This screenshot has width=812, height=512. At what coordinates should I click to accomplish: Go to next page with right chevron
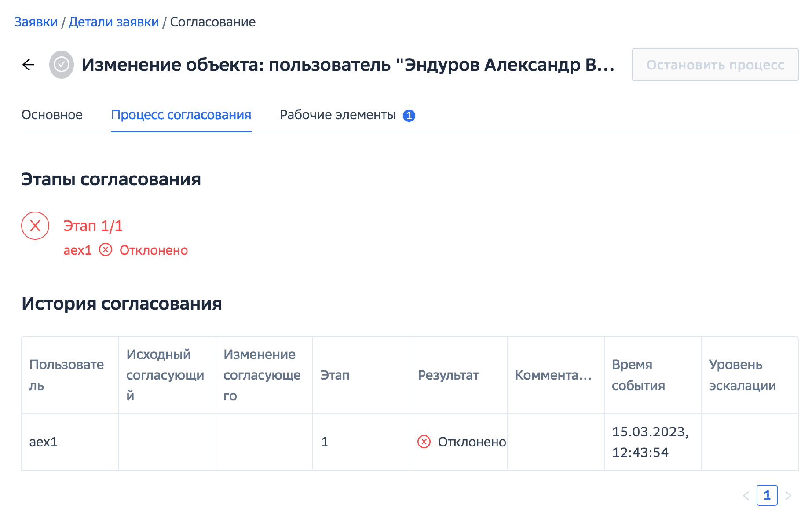(788, 496)
